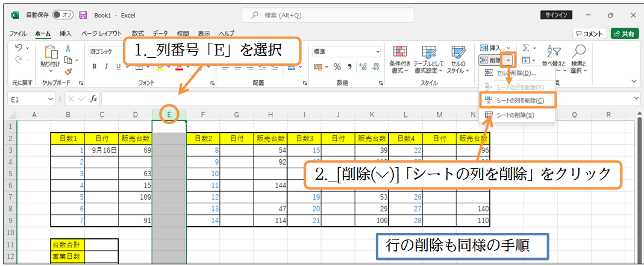Click inside the formula bar input

click(x=366, y=99)
